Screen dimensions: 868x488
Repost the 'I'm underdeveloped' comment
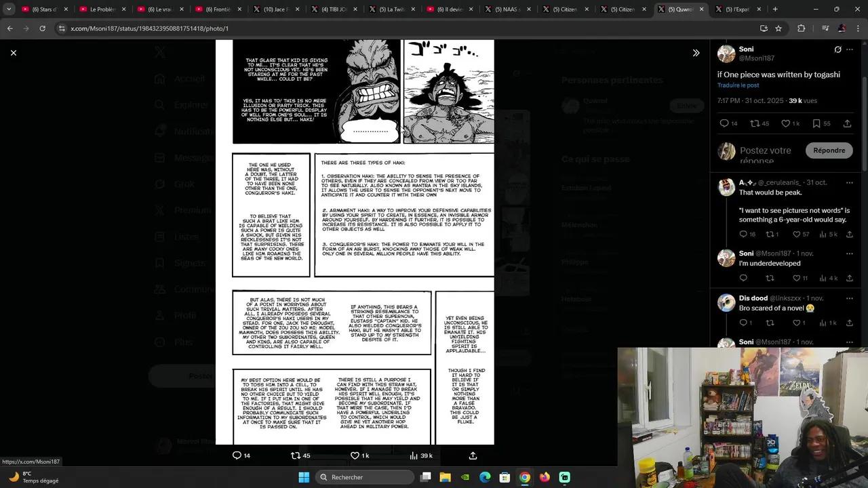[x=770, y=278]
